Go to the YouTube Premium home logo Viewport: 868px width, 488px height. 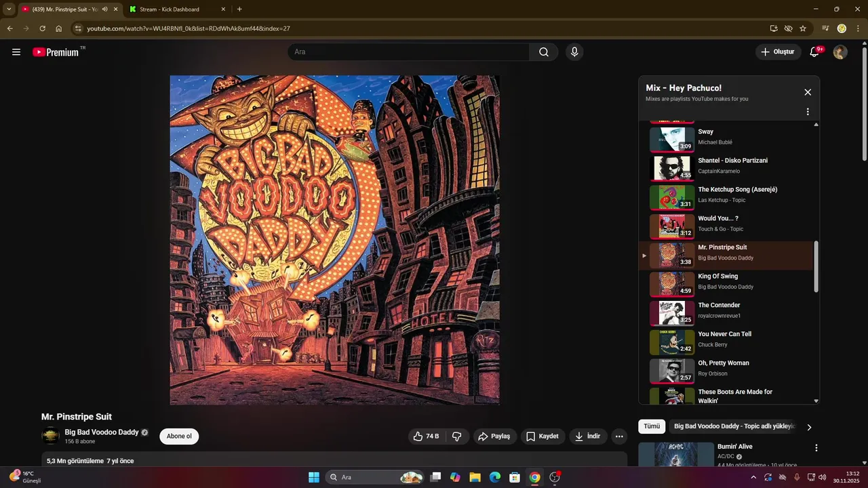(56, 52)
